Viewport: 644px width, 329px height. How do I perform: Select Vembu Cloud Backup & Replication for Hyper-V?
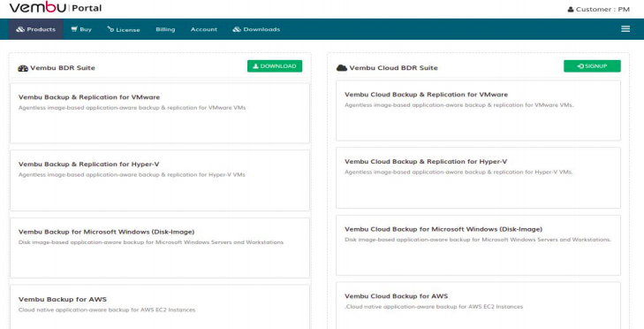479,178
